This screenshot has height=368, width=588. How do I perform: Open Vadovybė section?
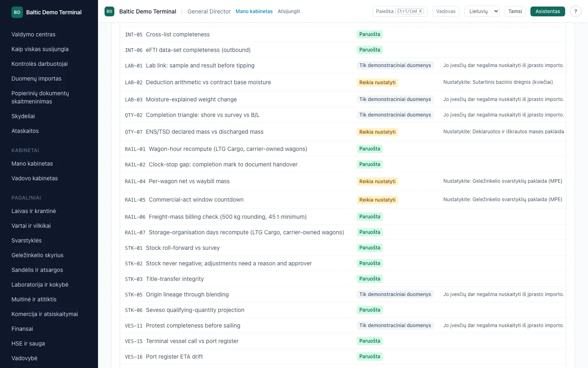pos(24,358)
